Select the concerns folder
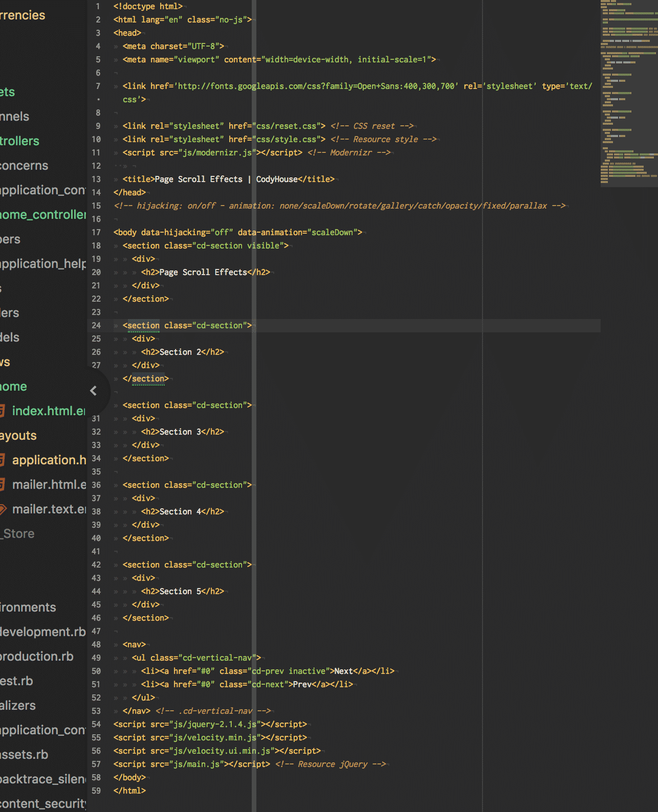The height and width of the screenshot is (812, 658). pos(24,166)
